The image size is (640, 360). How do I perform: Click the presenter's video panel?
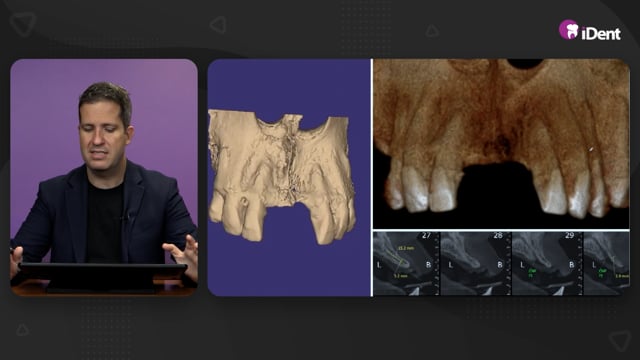pos(104,178)
